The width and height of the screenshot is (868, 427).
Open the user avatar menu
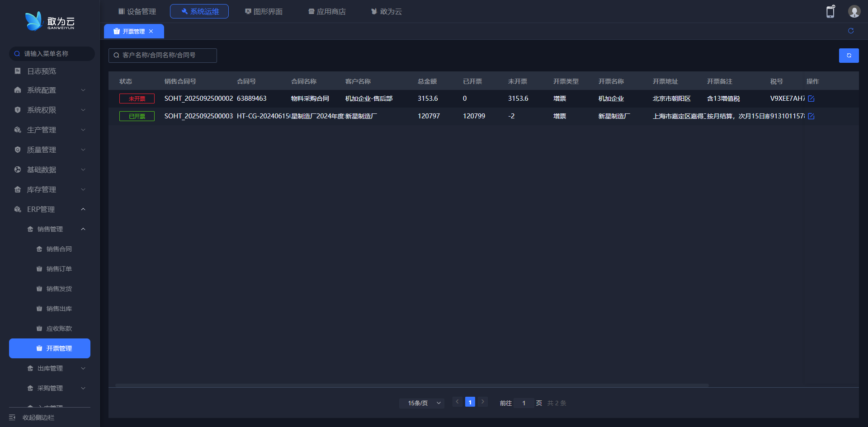point(854,11)
